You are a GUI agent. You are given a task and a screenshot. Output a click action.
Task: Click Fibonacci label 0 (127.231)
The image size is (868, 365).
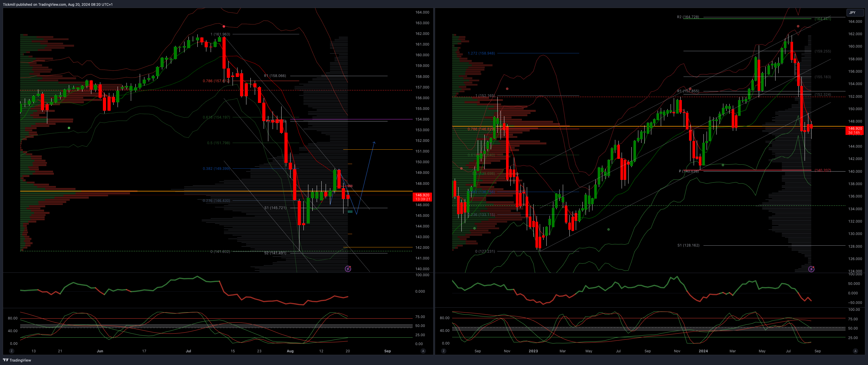coord(485,251)
